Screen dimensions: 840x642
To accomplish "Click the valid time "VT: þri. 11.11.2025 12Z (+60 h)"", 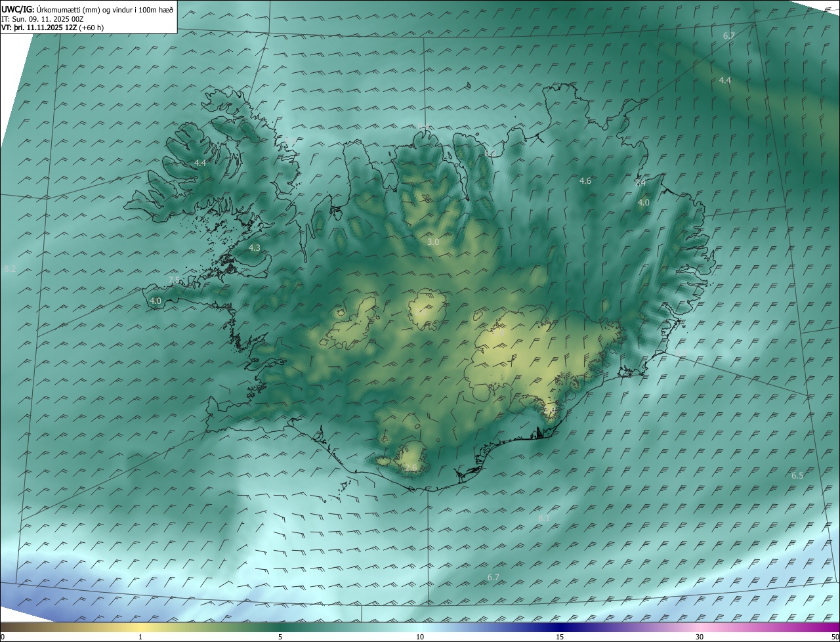I will coord(52,28).
